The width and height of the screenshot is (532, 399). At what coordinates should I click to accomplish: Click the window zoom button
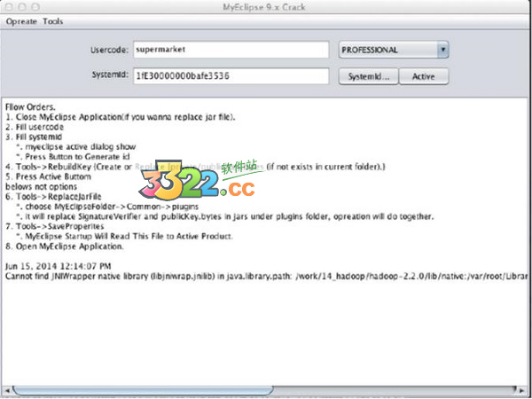[x=35, y=7]
